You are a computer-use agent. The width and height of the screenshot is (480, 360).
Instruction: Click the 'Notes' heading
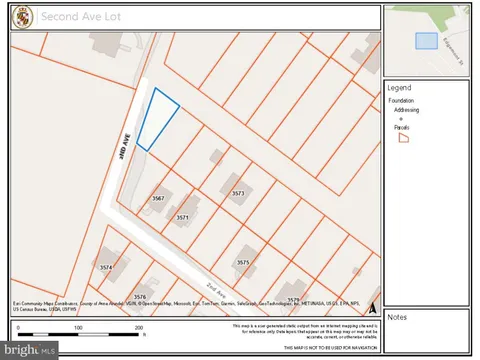(397, 317)
